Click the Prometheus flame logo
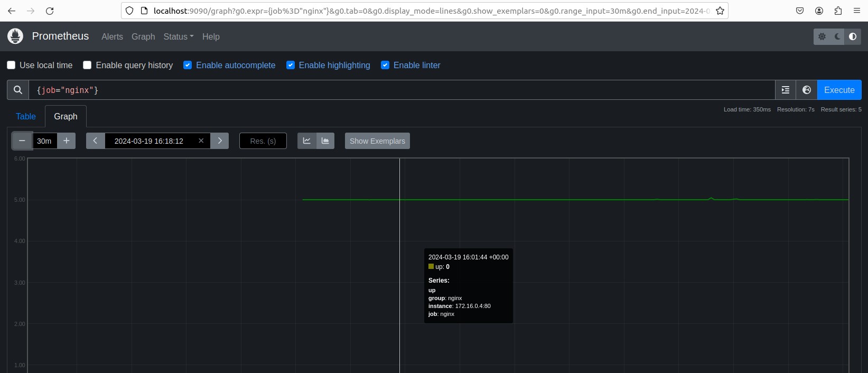This screenshot has height=373, width=868. click(x=15, y=36)
